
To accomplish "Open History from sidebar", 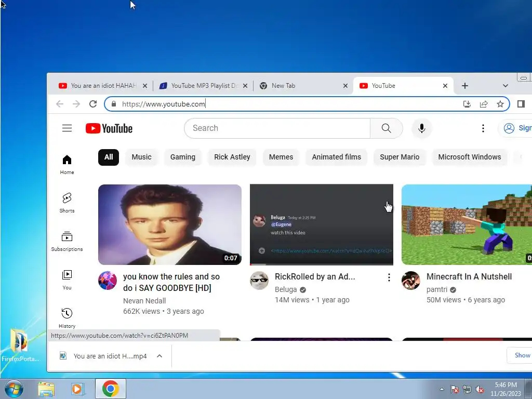I will pyautogui.click(x=67, y=318).
